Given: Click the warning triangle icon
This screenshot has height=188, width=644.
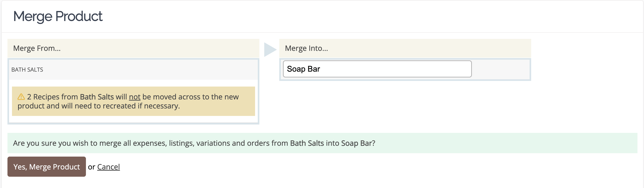Looking at the screenshot, I should (21, 97).
